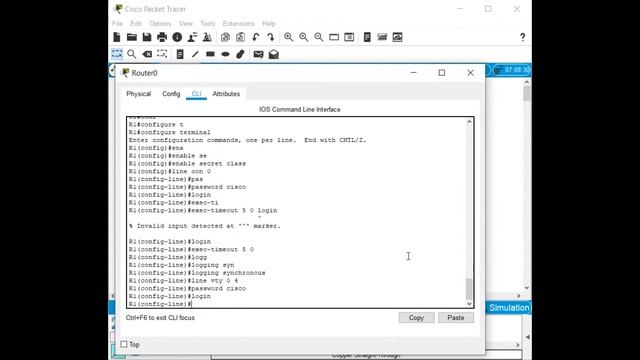The width and height of the screenshot is (640, 360).
Task: Click the CLI vertical scrollbar thumb
Action: pyautogui.click(x=469, y=289)
